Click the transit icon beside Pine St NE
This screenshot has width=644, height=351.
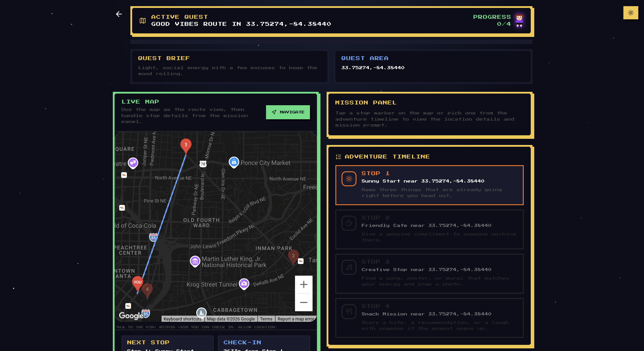[122, 208]
